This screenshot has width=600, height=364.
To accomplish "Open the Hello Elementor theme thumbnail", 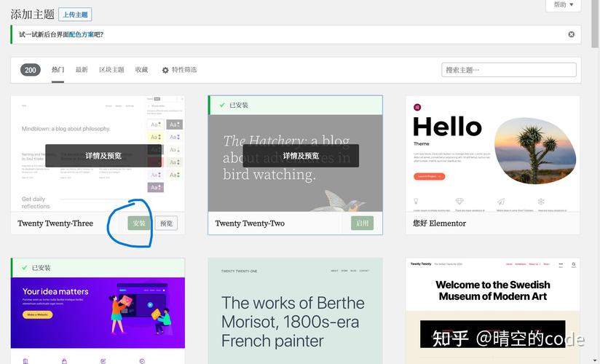I will click(x=492, y=154).
